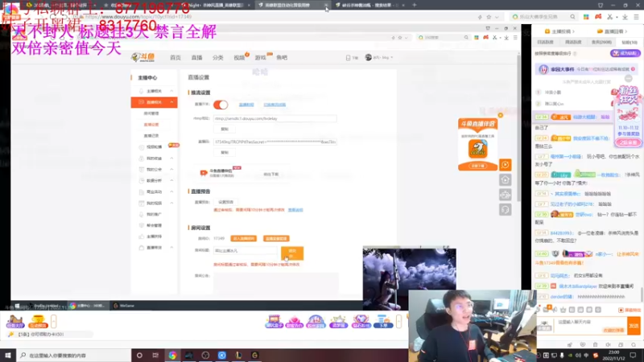
Task: Open 主播投稿 link in chat panel
Action: [x=559, y=31]
